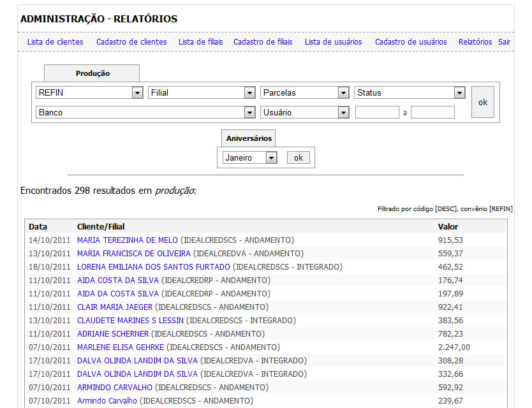Navigate to Lista de filiais
The height and width of the screenshot is (408, 532).
[200, 42]
